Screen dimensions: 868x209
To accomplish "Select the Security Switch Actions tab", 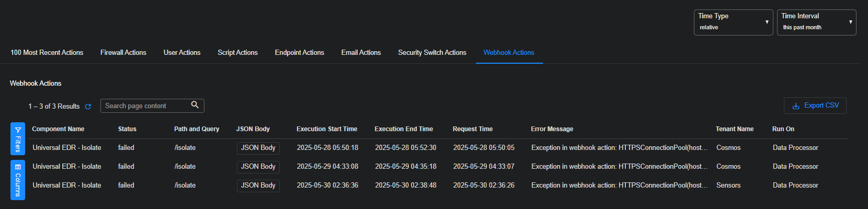I will click(432, 53).
